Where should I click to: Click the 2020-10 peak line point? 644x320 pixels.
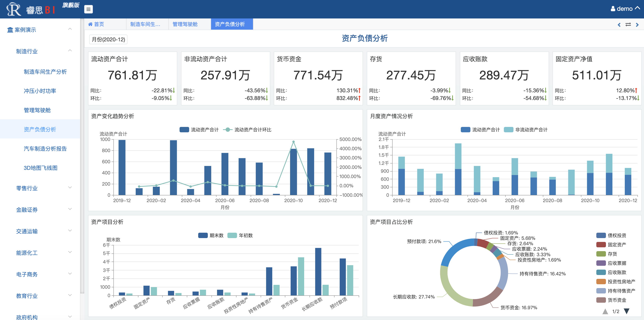[x=294, y=142]
